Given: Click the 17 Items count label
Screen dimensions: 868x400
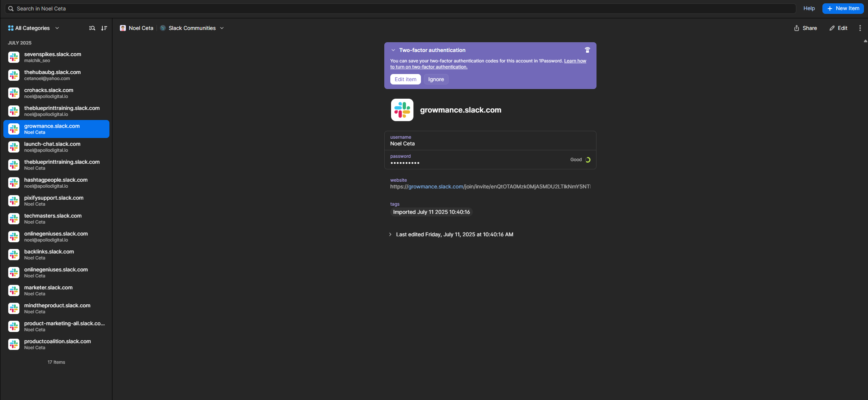Looking at the screenshot, I should tap(56, 362).
